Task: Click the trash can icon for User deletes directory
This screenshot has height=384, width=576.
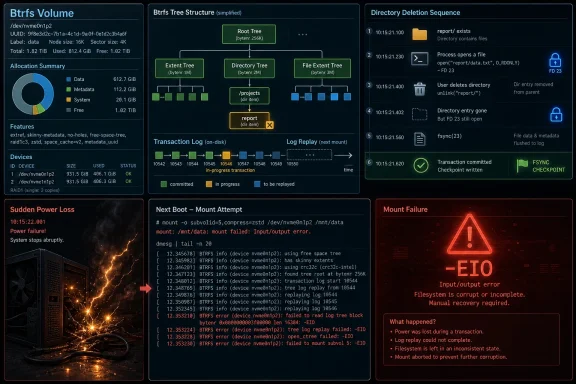Action: coord(420,89)
